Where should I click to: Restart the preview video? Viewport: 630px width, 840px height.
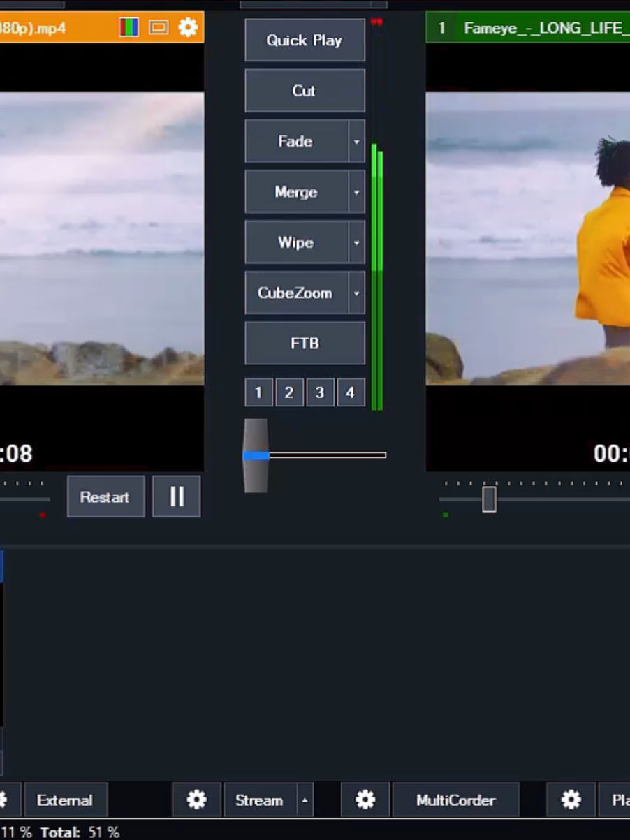point(106,496)
